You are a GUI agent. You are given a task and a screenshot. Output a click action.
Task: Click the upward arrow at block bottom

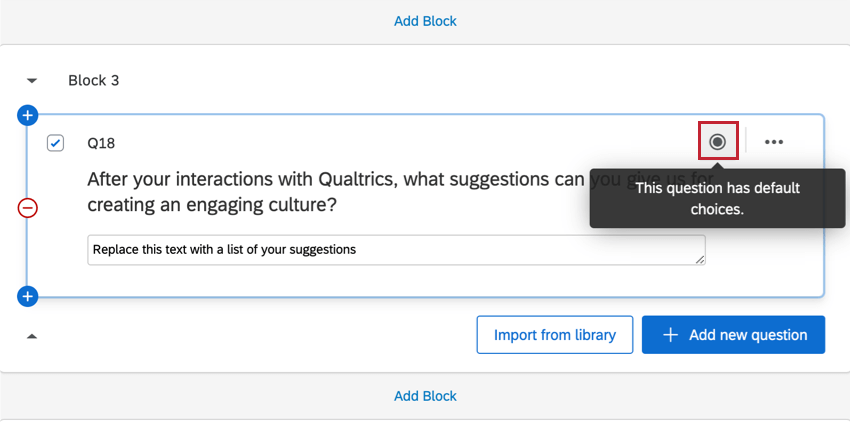pyautogui.click(x=32, y=336)
